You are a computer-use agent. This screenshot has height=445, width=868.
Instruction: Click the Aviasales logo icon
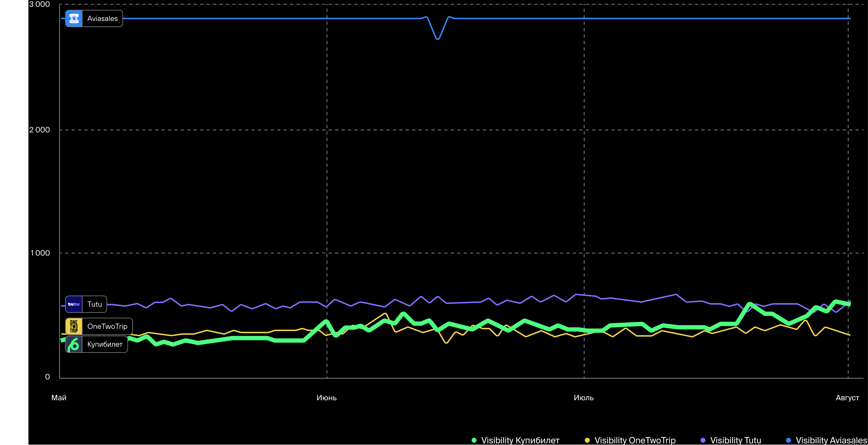click(x=74, y=18)
